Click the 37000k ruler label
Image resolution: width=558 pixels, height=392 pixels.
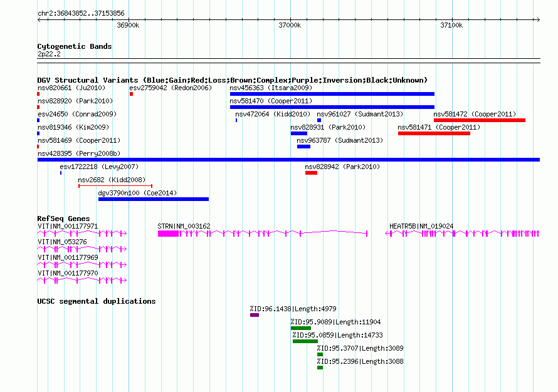coord(290,25)
